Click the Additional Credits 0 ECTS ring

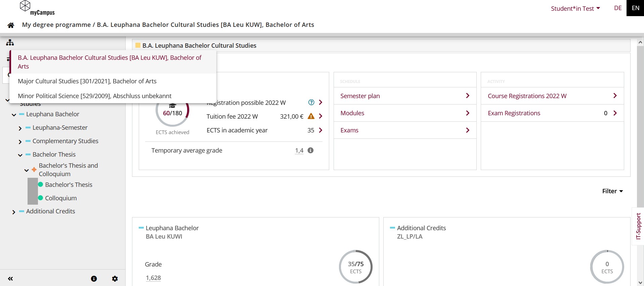tap(607, 267)
